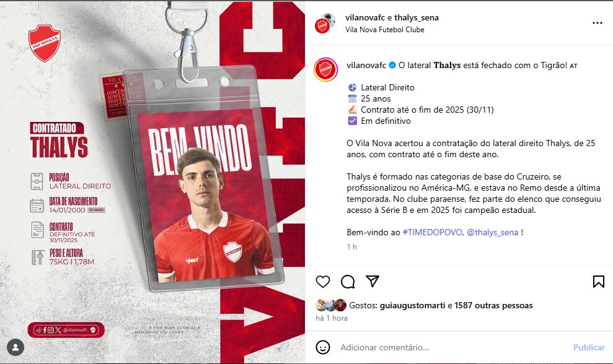
Task: View the 1587 outras pessoas likes list
Action: click(493, 305)
